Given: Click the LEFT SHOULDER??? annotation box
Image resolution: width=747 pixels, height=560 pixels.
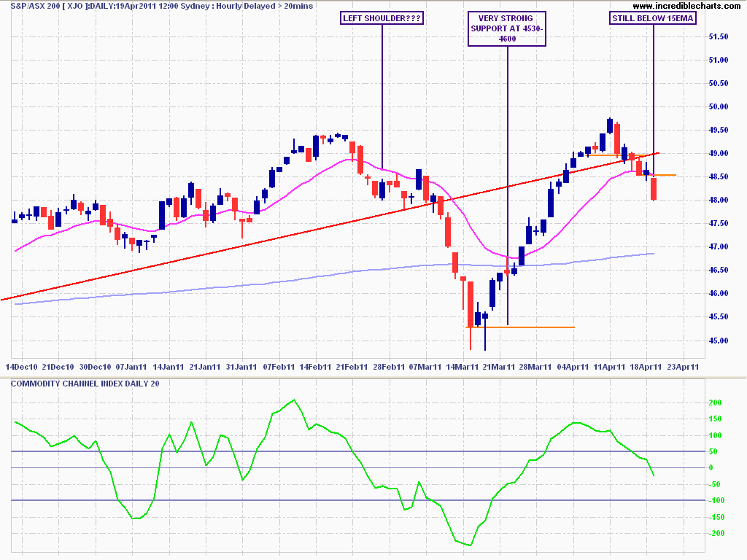Looking at the screenshot, I should coord(382,18).
